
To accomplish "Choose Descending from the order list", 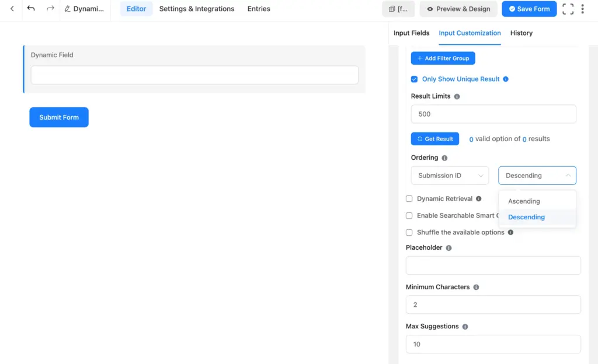I will 537,217.
